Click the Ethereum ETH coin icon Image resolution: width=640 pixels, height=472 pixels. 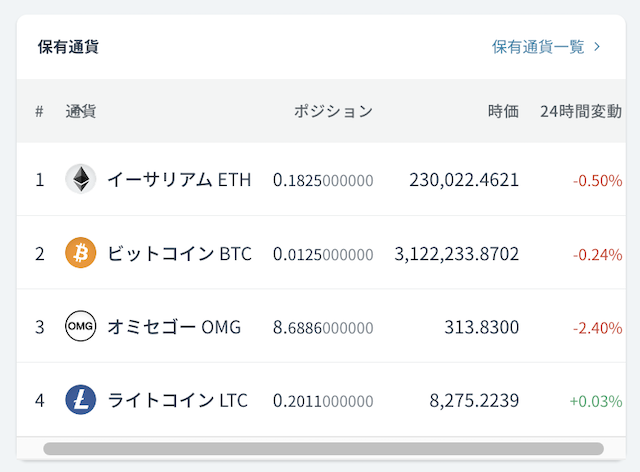click(x=81, y=179)
